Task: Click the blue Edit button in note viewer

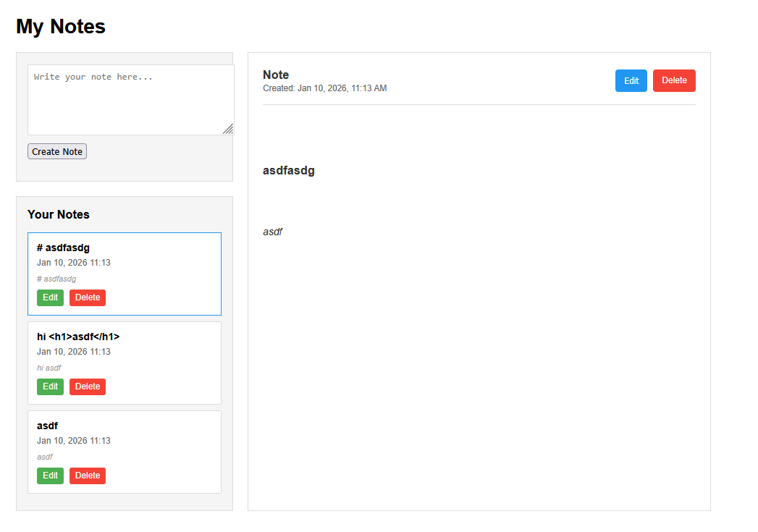Action: [x=631, y=81]
